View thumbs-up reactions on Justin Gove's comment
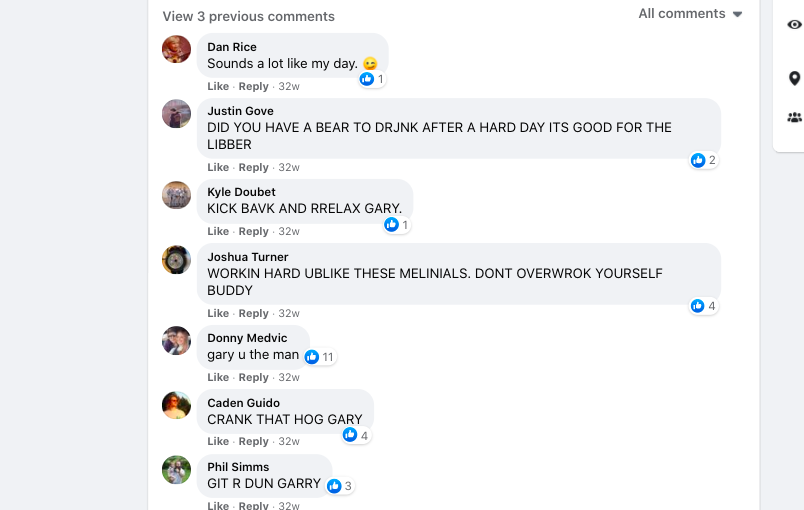This screenshot has width=804, height=510. pos(704,160)
